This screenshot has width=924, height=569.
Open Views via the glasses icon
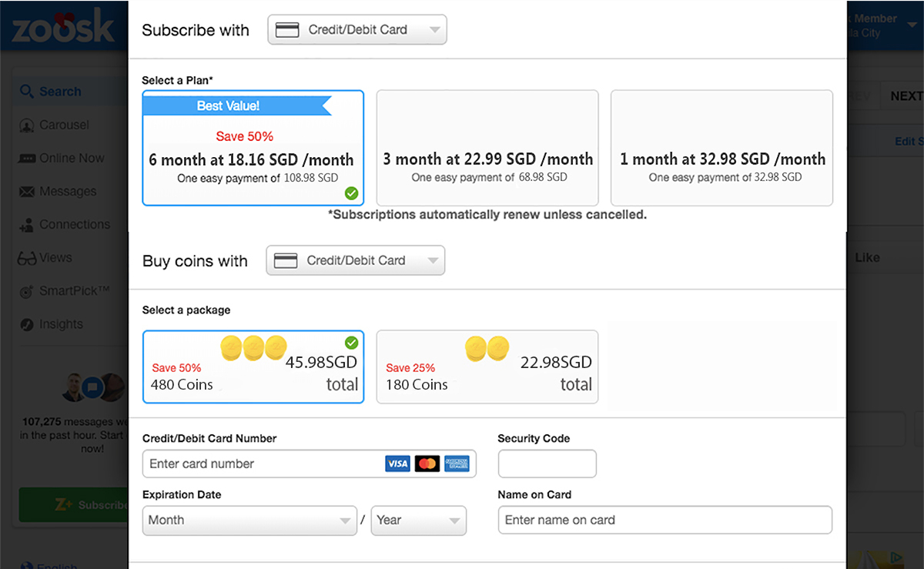(27, 259)
